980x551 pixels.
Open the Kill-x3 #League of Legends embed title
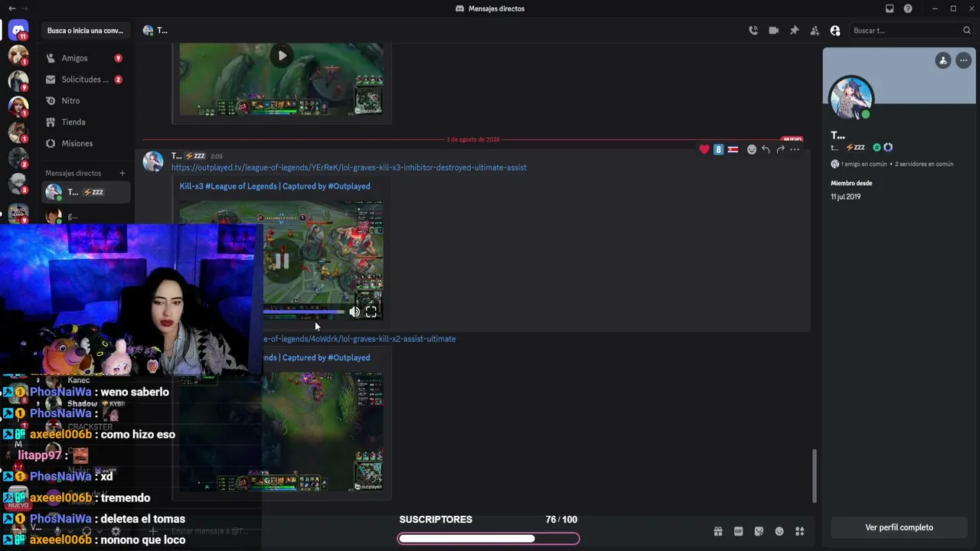275,186
